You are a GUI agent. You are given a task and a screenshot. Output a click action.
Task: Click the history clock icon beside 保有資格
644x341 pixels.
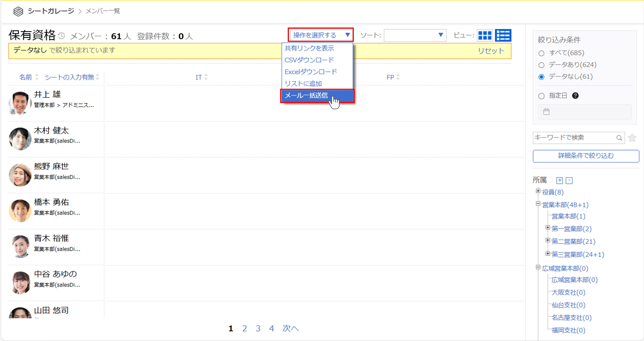click(61, 36)
